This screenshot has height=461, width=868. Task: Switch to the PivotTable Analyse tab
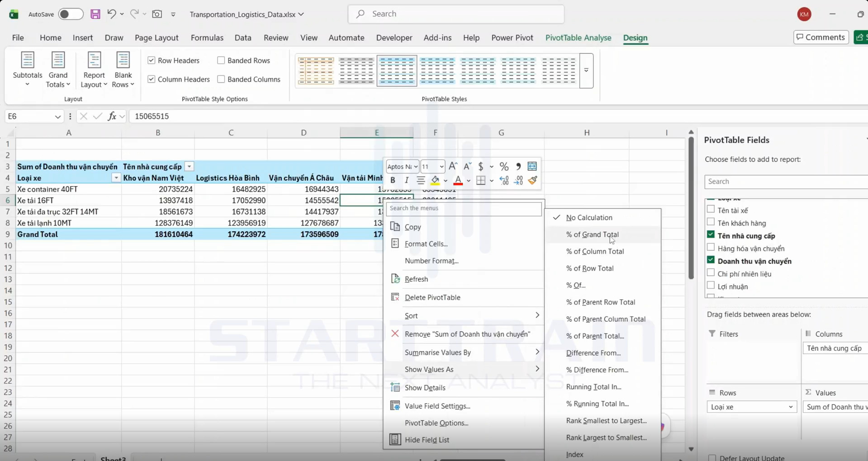(x=578, y=38)
